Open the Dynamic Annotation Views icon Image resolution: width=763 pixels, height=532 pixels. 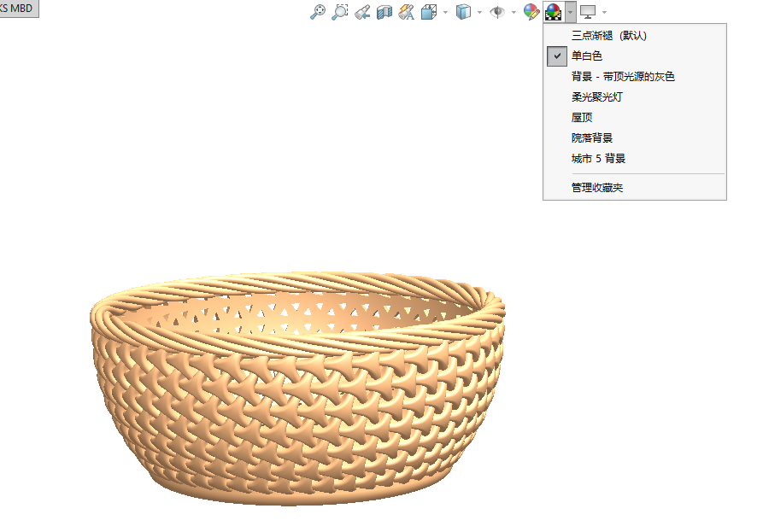tap(407, 12)
